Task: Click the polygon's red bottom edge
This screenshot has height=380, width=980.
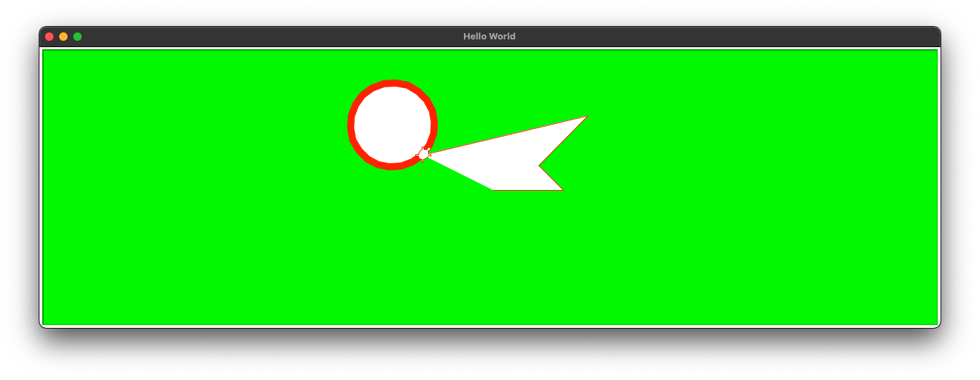Action: click(x=528, y=190)
